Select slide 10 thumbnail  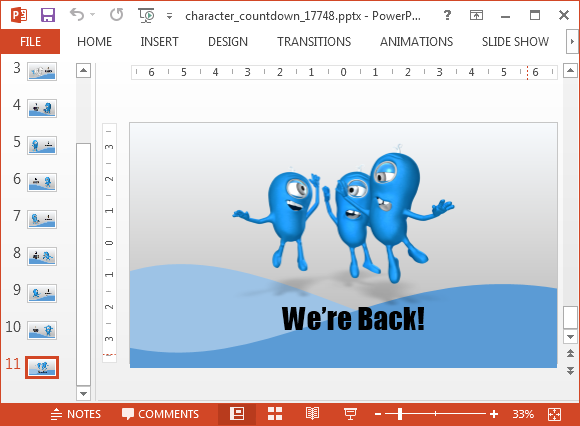(x=42, y=330)
